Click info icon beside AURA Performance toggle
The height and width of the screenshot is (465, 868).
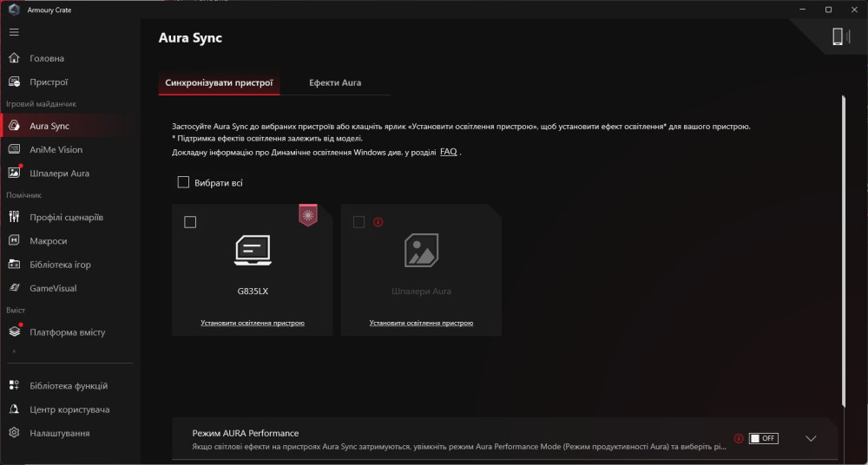tap(738, 438)
